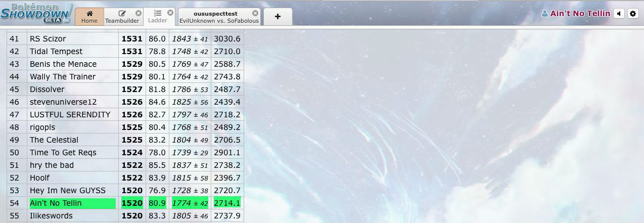Screen dimensions: 644x223
Task: Click the Tidal Tempest ladder entry
Action: tap(56, 52)
